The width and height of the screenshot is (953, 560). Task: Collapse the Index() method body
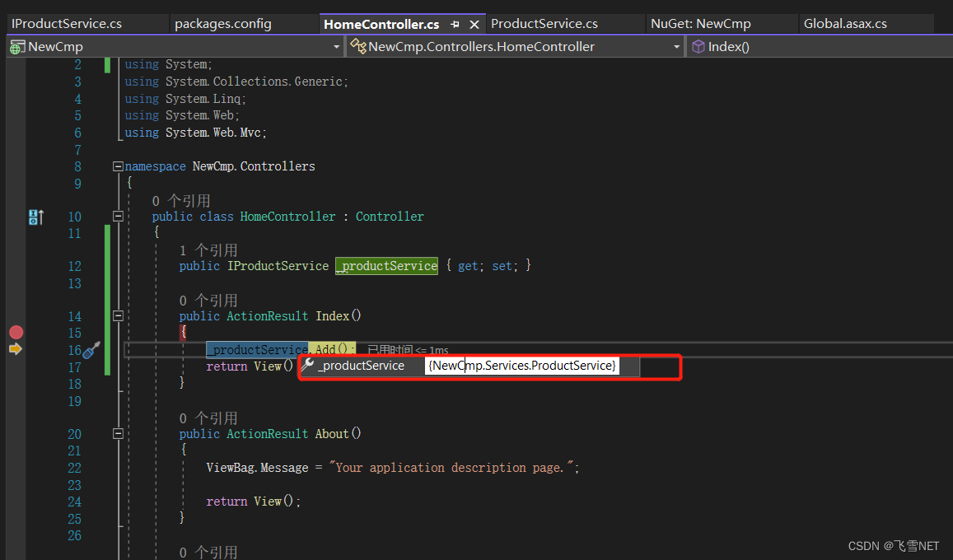(x=118, y=315)
